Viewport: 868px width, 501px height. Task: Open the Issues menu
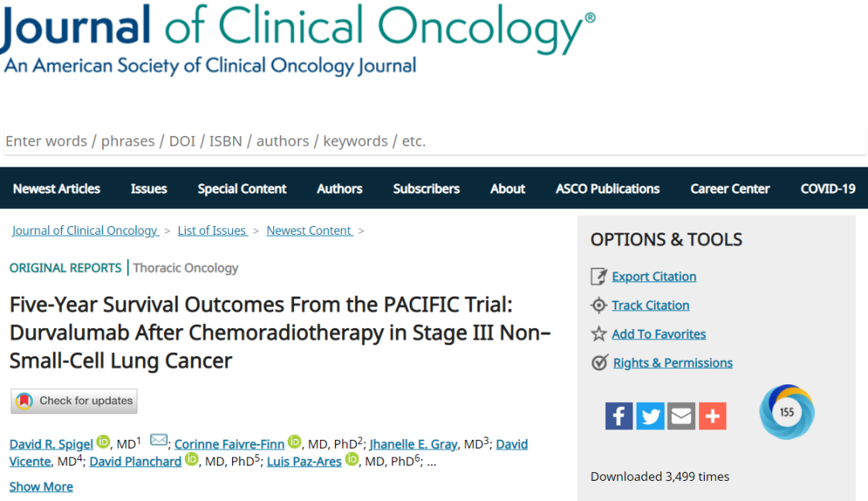click(149, 189)
